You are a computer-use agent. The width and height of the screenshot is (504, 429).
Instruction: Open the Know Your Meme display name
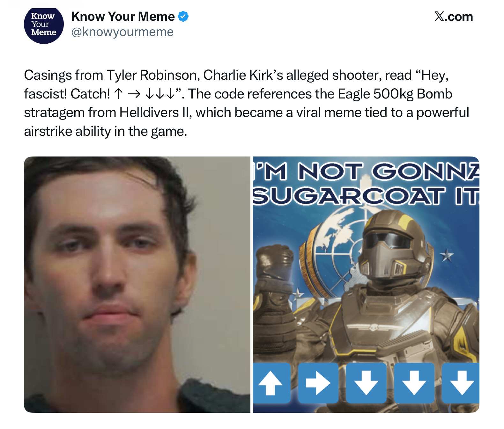(x=123, y=16)
